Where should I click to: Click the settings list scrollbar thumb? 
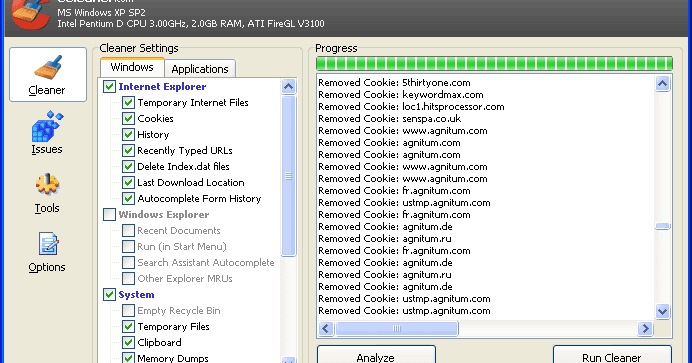click(x=289, y=176)
